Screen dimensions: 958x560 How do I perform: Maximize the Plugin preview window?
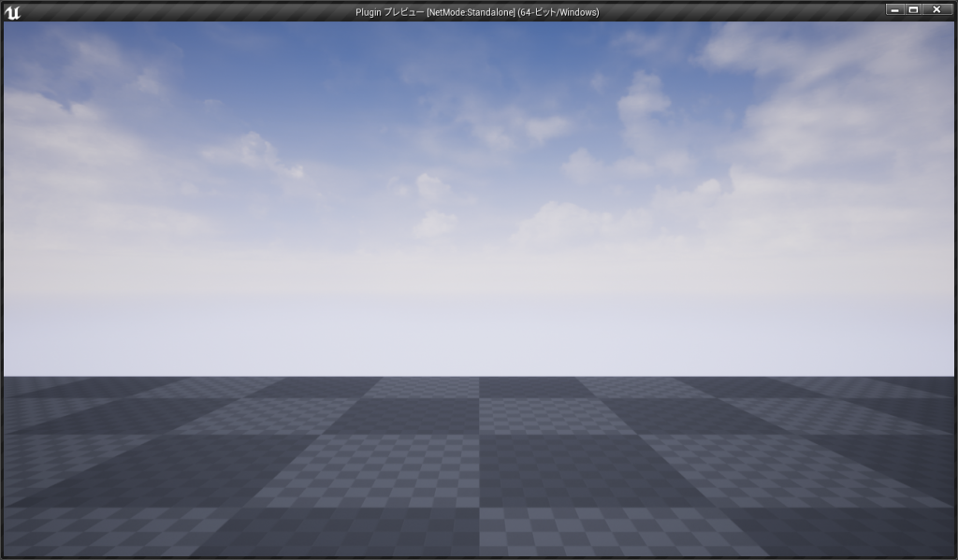click(913, 9)
